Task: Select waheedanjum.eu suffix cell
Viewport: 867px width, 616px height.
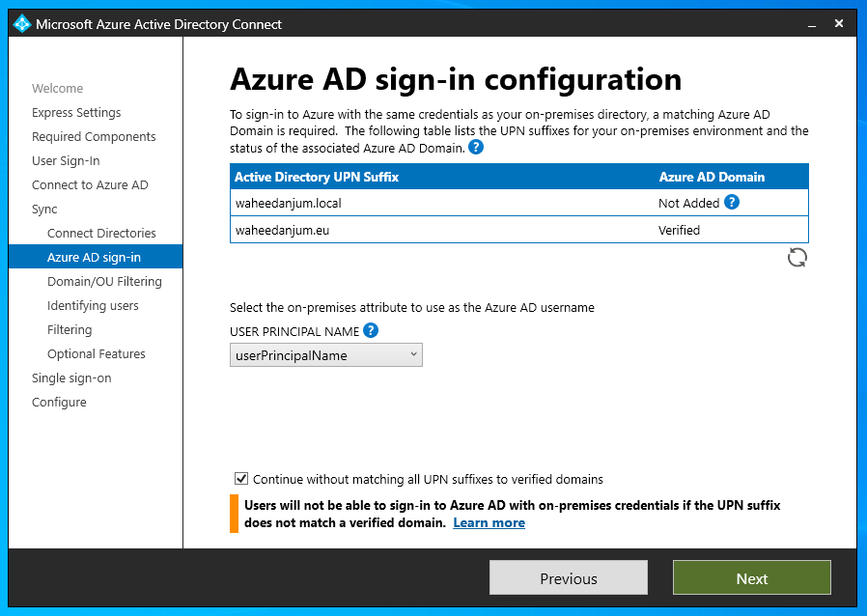Action: (x=282, y=230)
